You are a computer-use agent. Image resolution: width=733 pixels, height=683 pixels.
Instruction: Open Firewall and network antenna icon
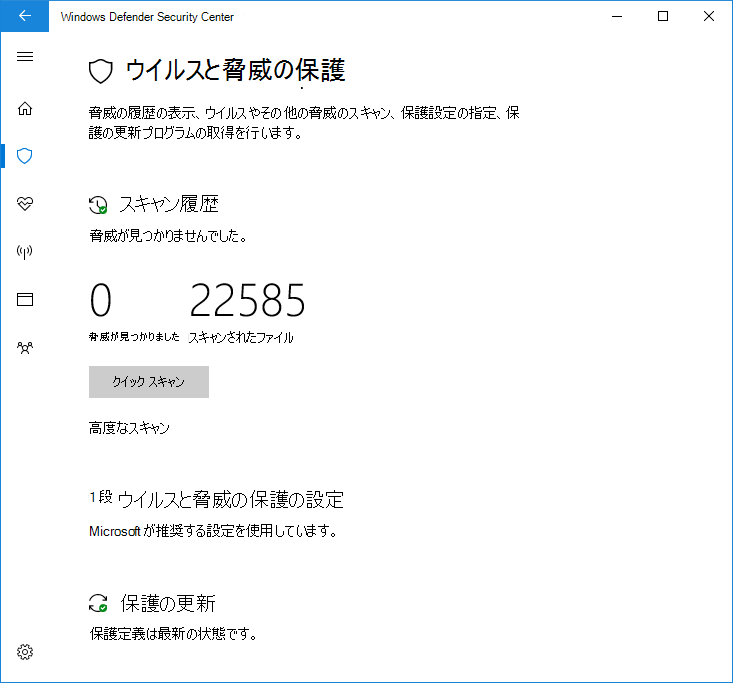pos(25,252)
